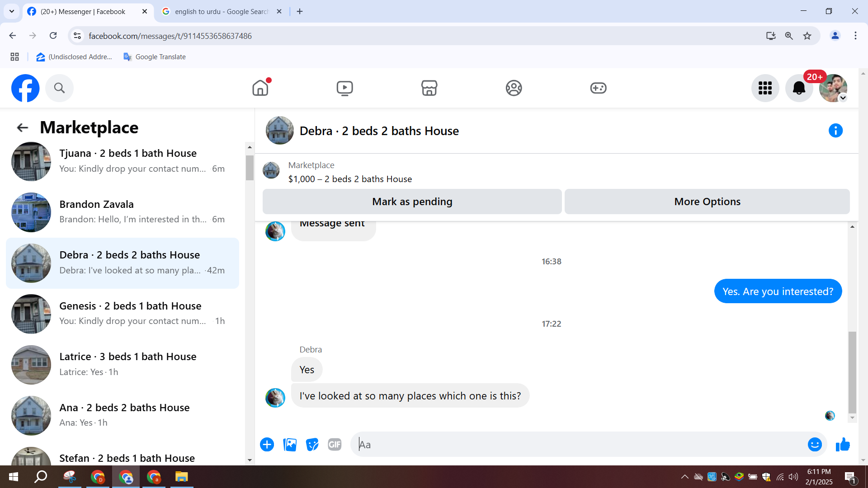Open the Marketplace storefront icon
This screenshot has width=868, height=488.
[429, 88]
